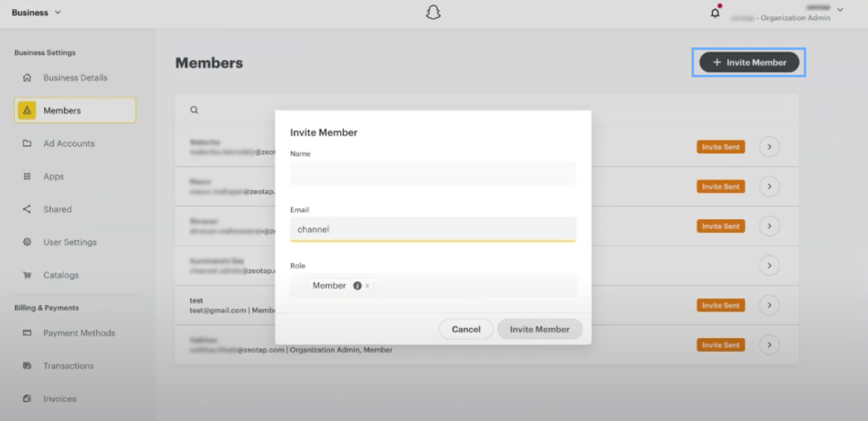Screen dimensions: 868x421
Task: Click Cancel in the Invite Member dialog
Action: [466, 329]
